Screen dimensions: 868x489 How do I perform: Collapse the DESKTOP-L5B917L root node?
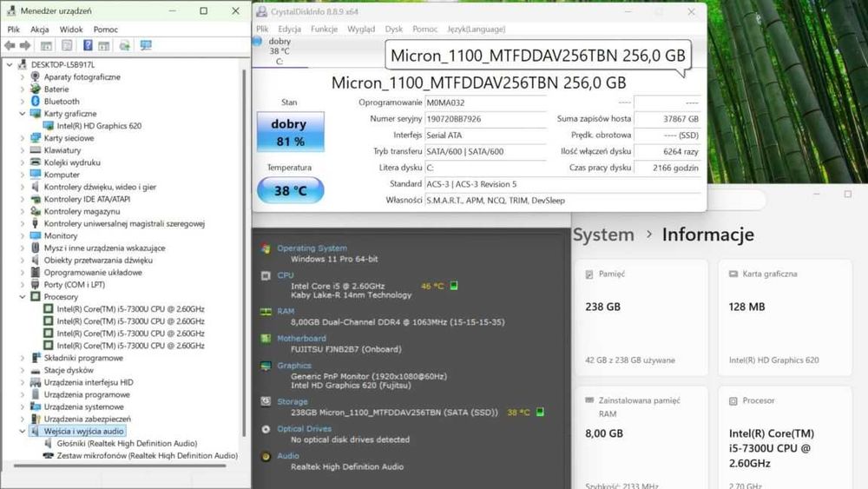click(x=10, y=64)
